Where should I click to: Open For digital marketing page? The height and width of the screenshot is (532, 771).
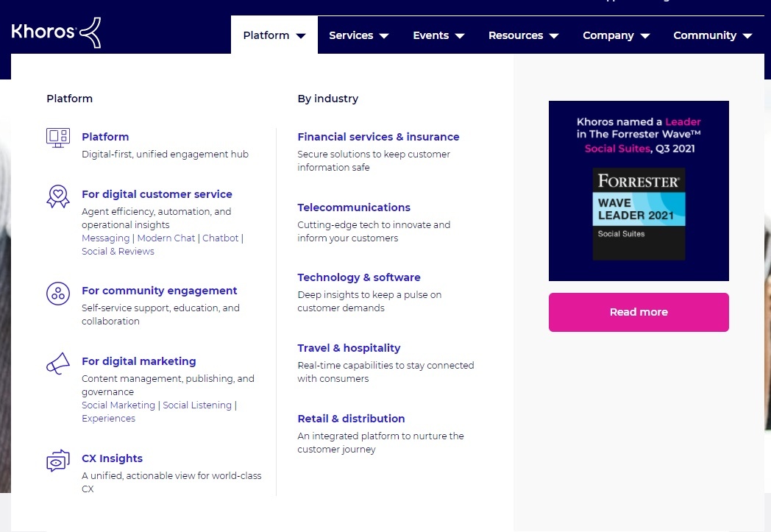138,361
